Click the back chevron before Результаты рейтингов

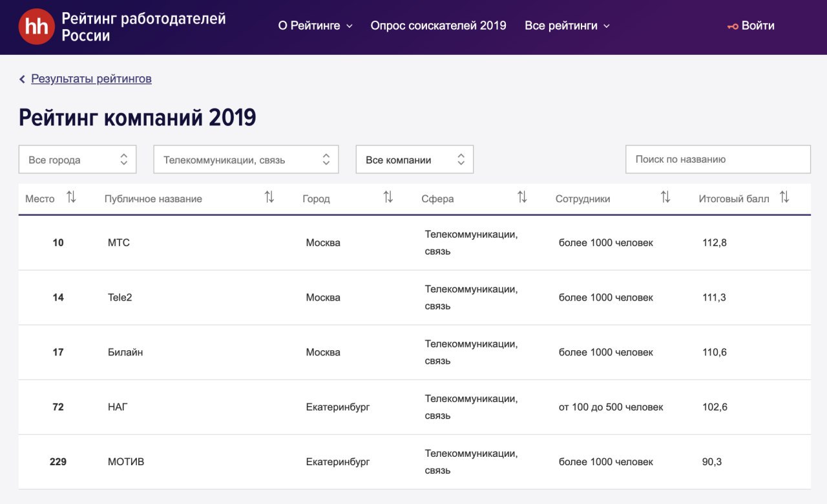[22, 79]
